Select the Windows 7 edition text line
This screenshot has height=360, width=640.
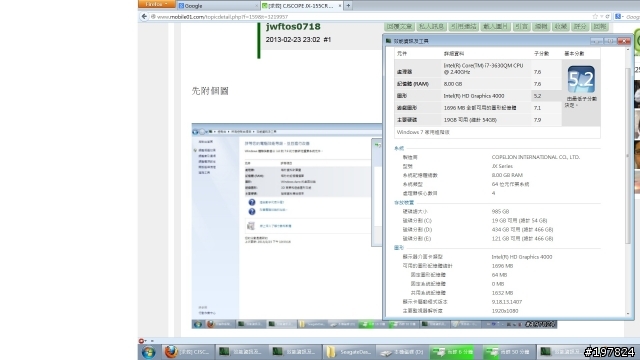tap(423, 132)
